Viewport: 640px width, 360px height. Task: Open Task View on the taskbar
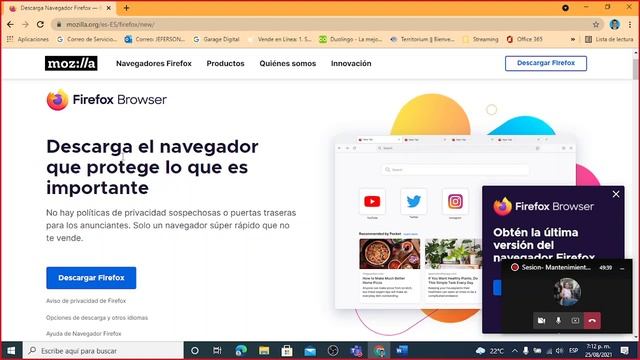[217, 351]
